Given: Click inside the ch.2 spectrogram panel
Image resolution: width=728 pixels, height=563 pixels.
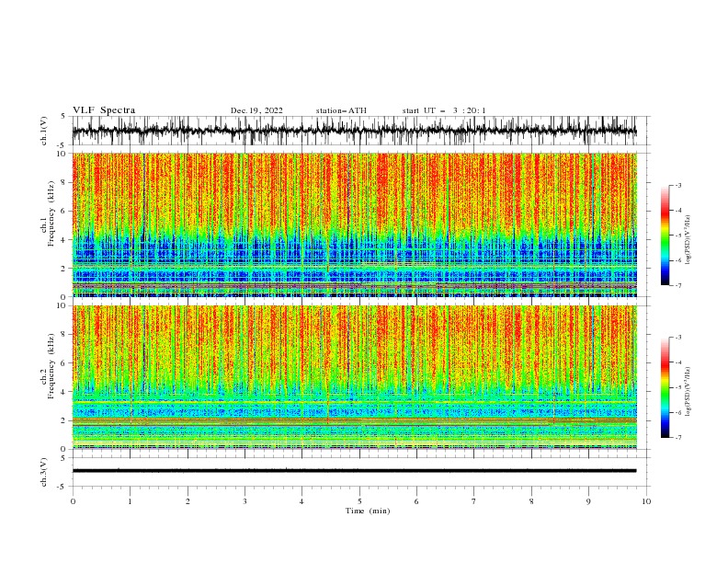Looking at the screenshot, I should [x=354, y=377].
